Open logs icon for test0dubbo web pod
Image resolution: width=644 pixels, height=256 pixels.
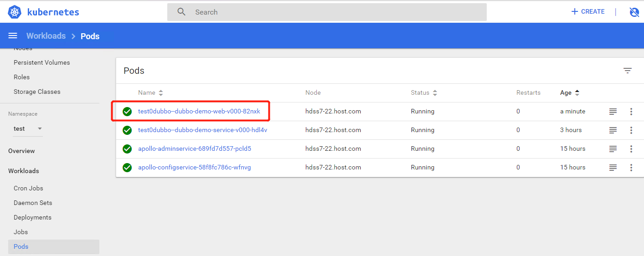[613, 112]
